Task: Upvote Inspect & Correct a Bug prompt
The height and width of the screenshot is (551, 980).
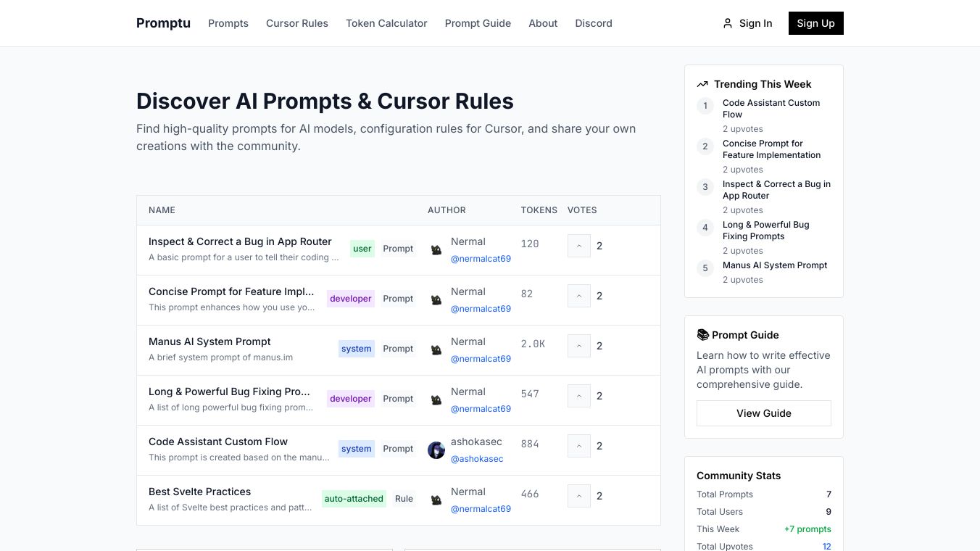Action: (x=578, y=246)
